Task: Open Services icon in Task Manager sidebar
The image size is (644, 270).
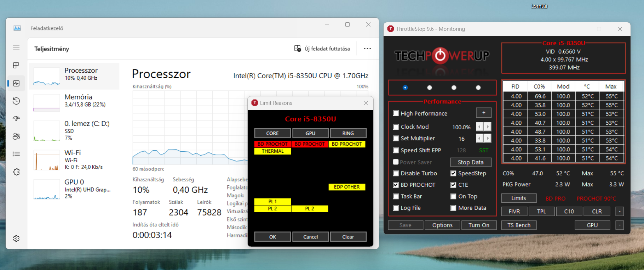Action: coord(16,172)
